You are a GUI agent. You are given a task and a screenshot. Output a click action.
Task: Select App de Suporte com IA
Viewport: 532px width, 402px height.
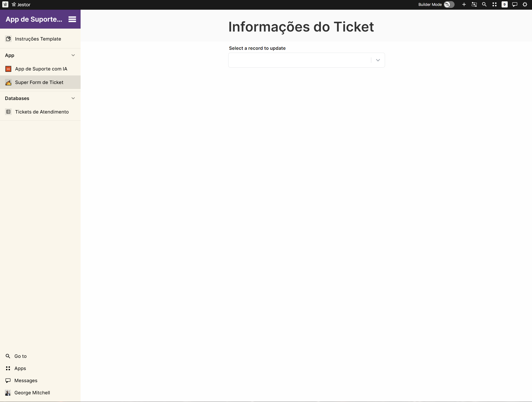point(41,69)
